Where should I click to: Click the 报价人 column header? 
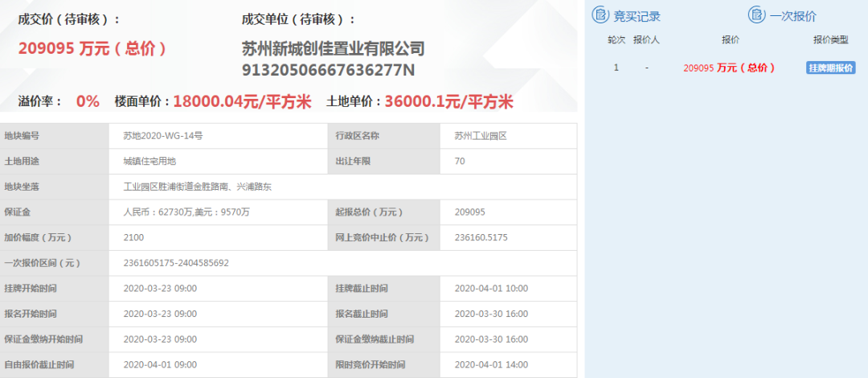pos(646,40)
